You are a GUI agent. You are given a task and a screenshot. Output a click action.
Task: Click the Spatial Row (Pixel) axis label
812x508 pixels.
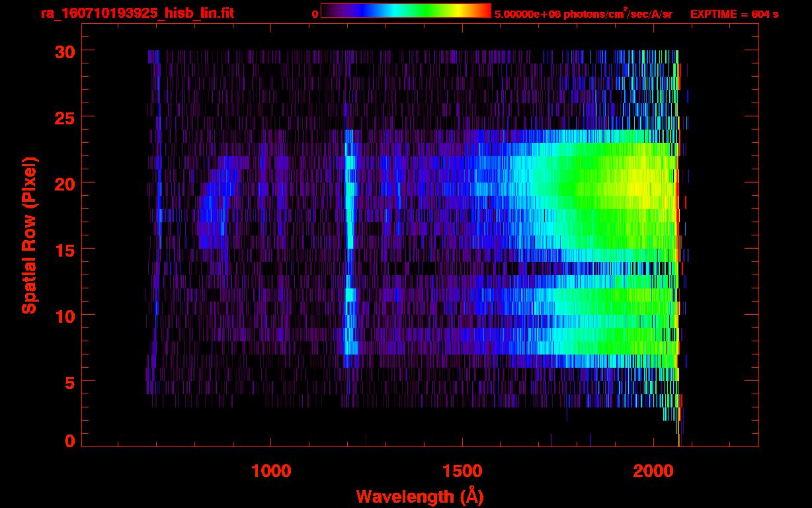[29, 235]
